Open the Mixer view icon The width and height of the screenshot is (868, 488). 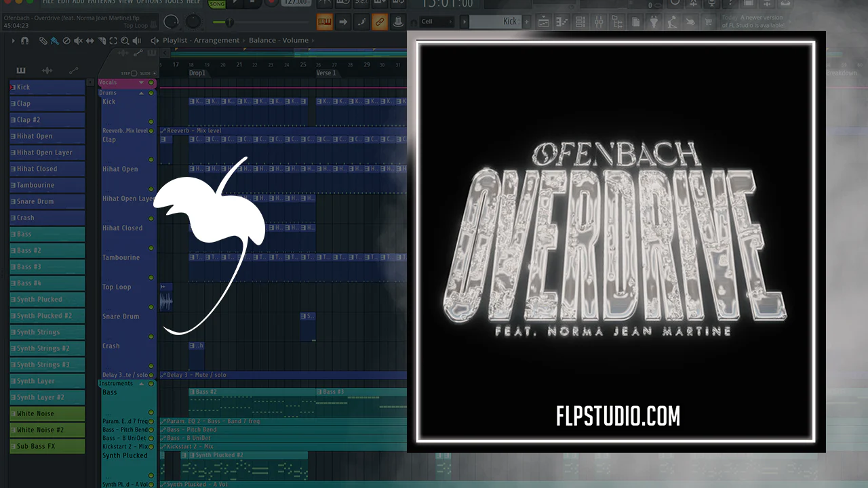click(599, 22)
